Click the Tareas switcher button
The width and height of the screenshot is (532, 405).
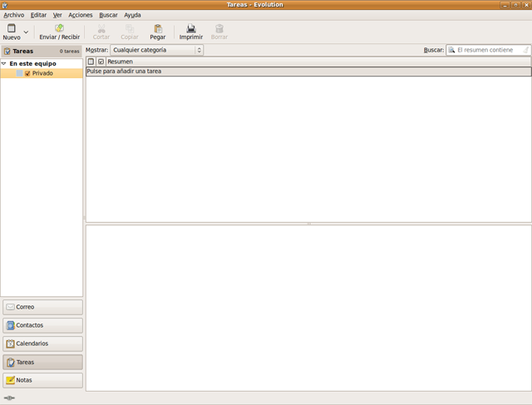(42, 362)
